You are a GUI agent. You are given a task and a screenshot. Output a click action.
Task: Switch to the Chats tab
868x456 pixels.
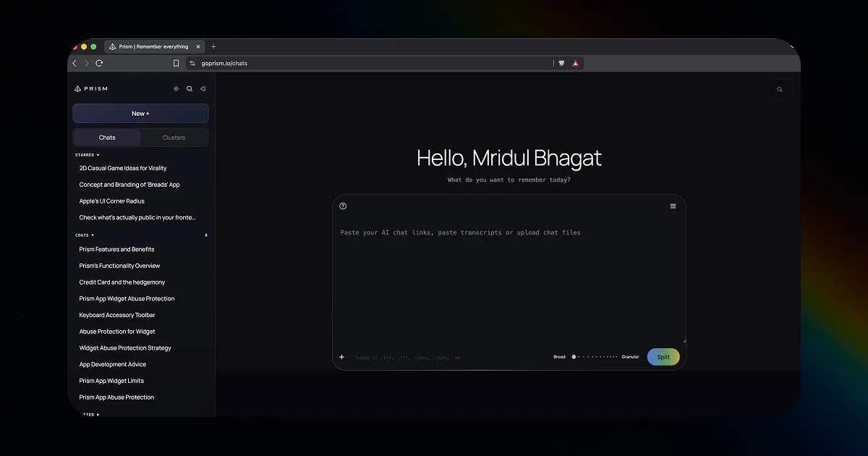tap(107, 138)
